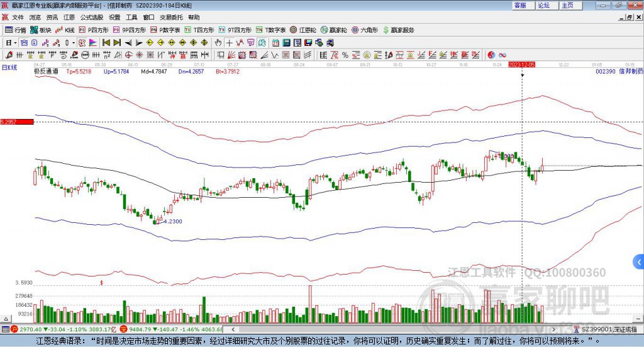The width and height of the screenshot is (644, 347).
Task: Open the T四方形 tool
Action: 199,30
